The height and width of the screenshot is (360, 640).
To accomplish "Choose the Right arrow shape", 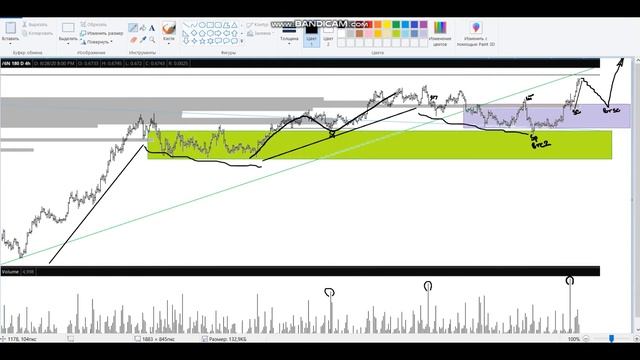I will pyautogui.click(x=218, y=33).
